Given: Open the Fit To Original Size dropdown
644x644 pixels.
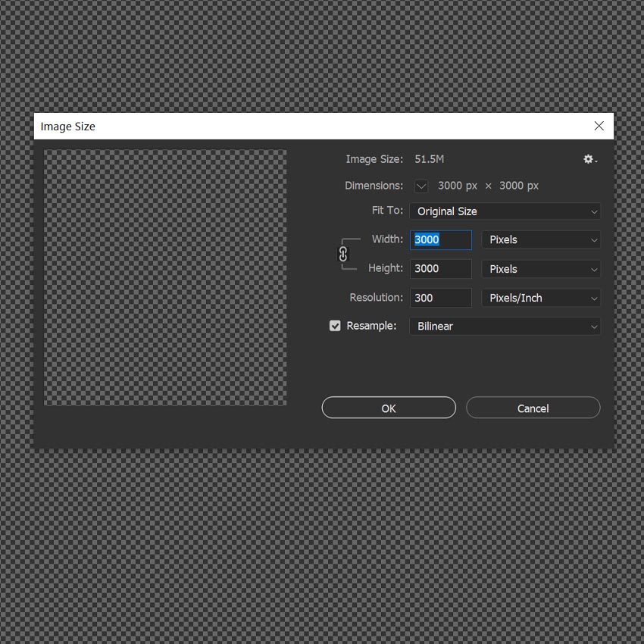Looking at the screenshot, I should pos(505,211).
